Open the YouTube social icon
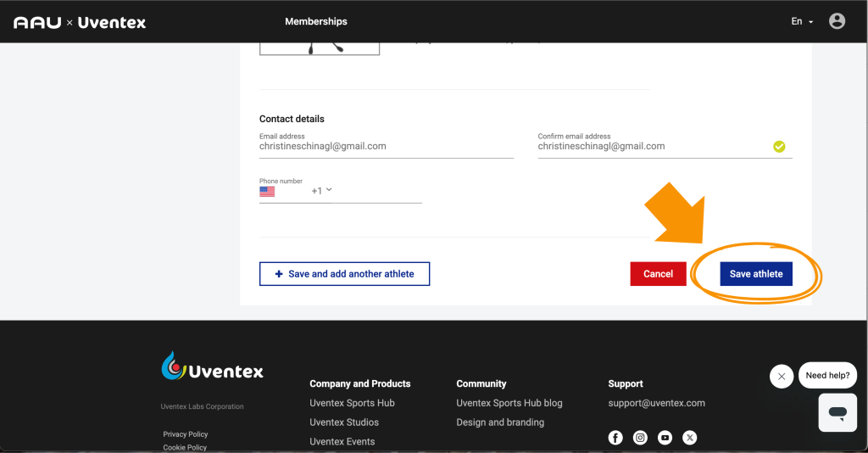Viewport: 868px width, 453px height. pos(665,438)
